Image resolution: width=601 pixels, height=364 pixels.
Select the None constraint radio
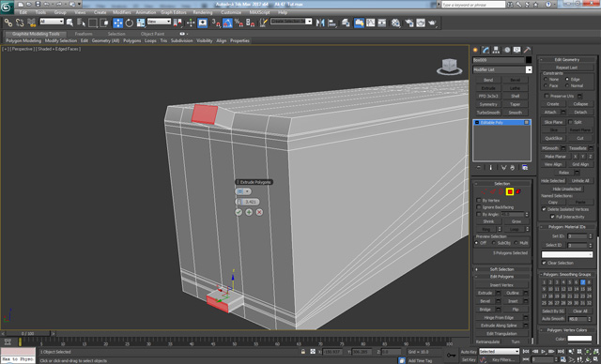[546, 79]
